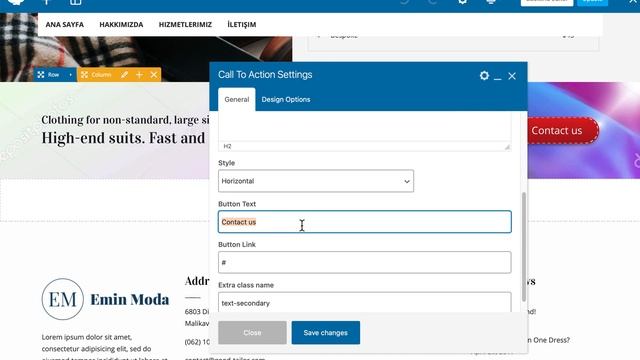Click the 'Extra class name' field label
640x360 pixels.
pos(246,285)
